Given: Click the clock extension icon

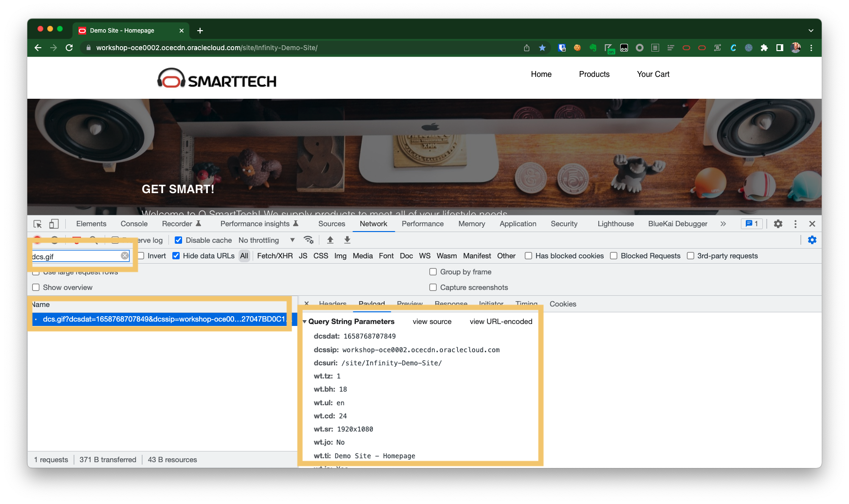Looking at the screenshot, I should [749, 48].
